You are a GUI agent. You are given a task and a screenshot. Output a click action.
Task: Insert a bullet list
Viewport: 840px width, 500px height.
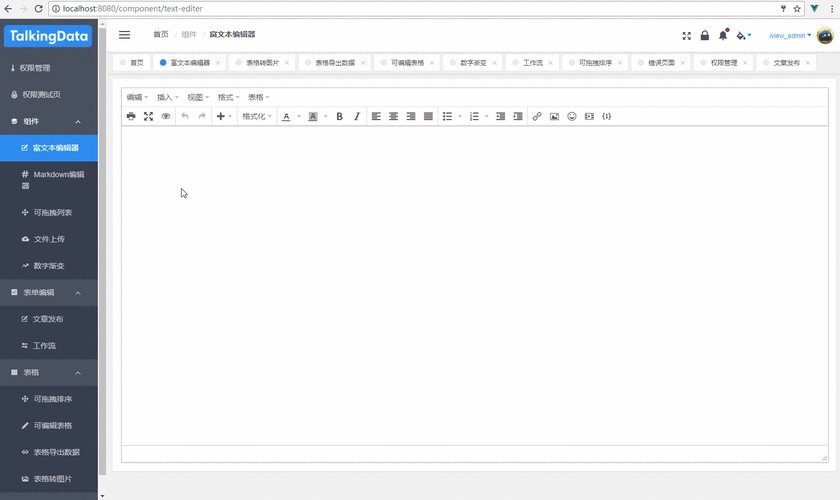point(447,116)
